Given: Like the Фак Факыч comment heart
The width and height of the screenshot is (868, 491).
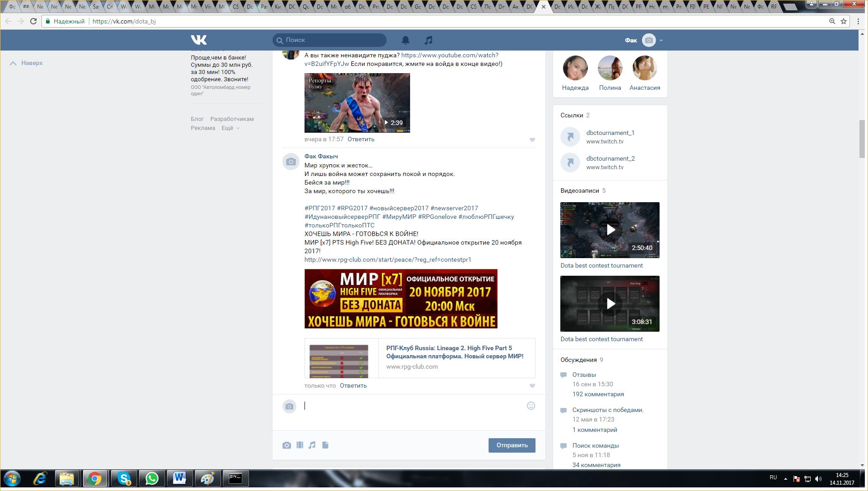Looking at the screenshot, I should [x=532, y=386].
